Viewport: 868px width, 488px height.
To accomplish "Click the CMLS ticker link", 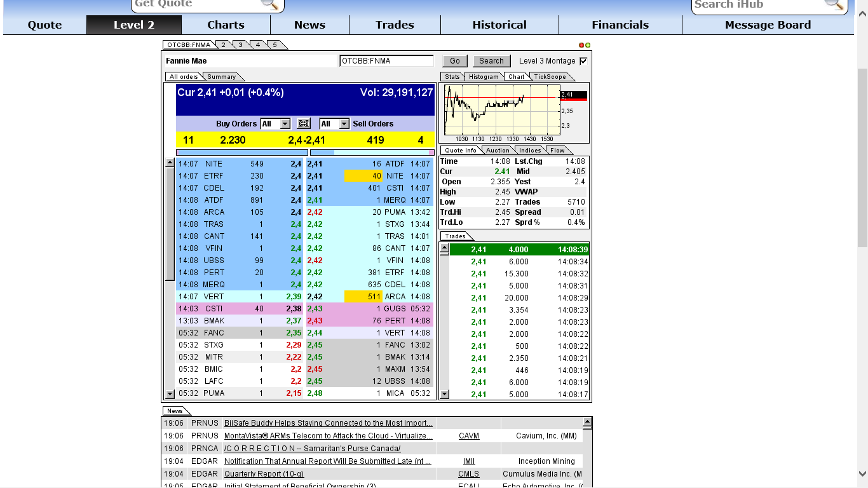I will click(x=469, y=474).
